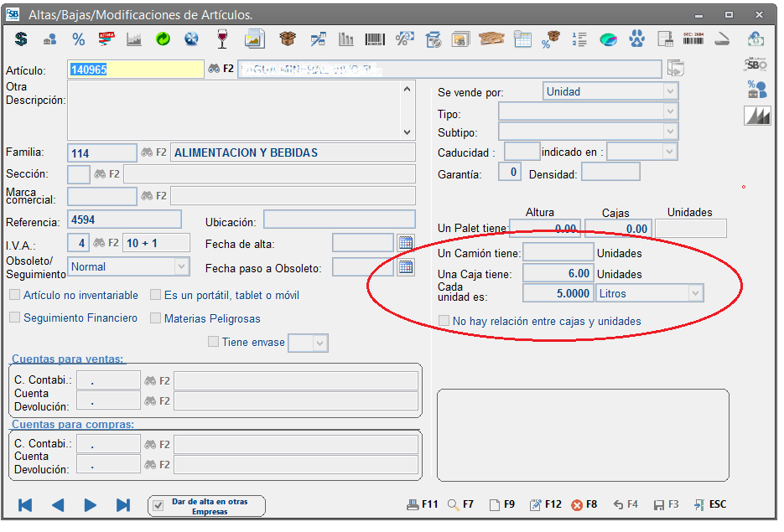784x532 pixels.
Task: Open the cardboard box toolbar icon
Action: pyautogui.click(x=288, y=39)
